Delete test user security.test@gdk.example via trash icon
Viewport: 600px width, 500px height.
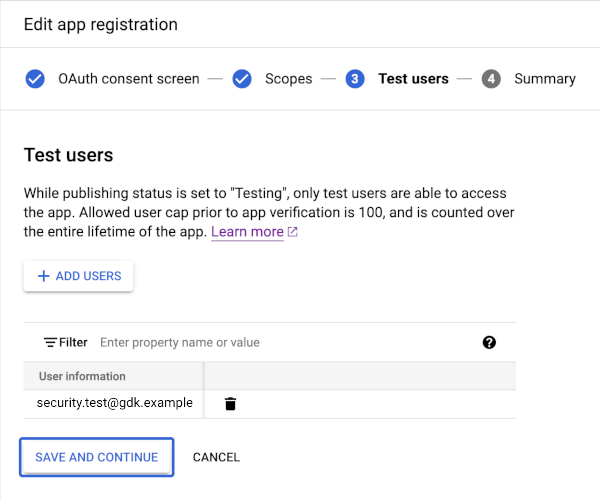[231, 404]
